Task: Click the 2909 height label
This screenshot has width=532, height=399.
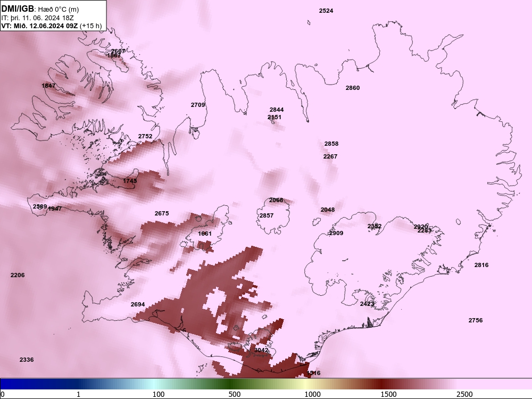Action: point(336,233)
